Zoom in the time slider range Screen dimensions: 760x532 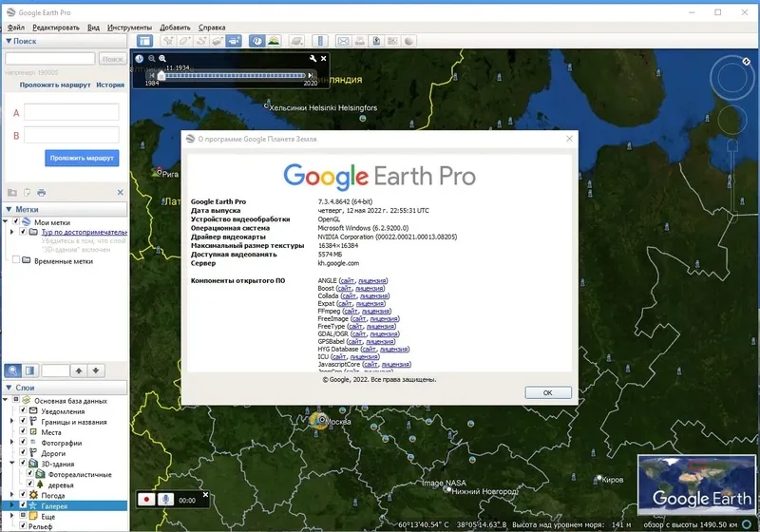point(162,58)
